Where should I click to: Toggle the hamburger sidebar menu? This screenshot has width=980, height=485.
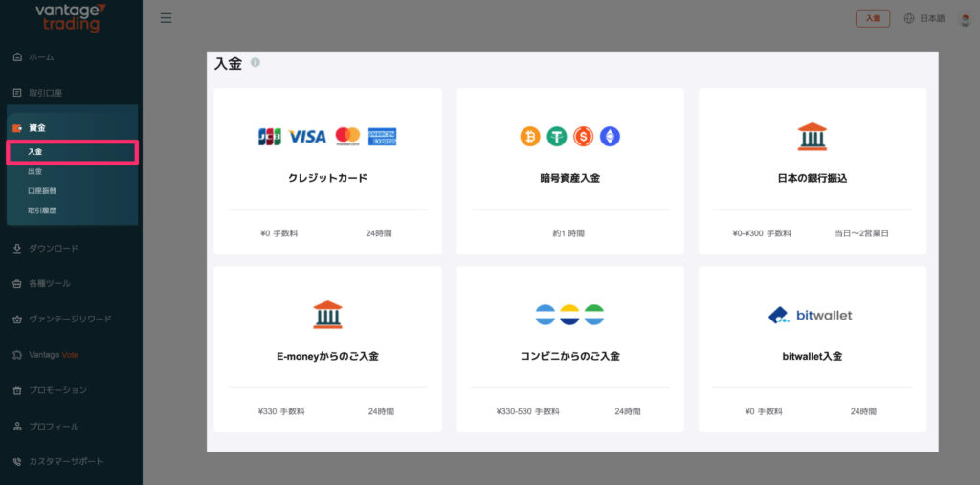[166, 17]
